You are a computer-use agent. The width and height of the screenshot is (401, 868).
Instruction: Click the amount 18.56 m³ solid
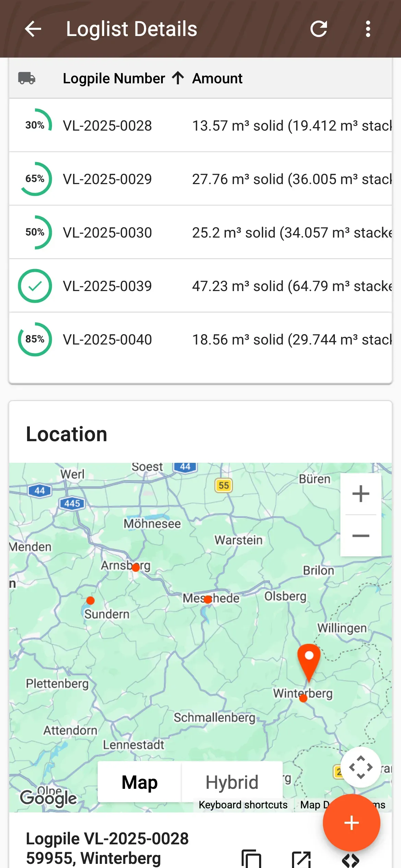pyautogui.click(x=238, y=339)
